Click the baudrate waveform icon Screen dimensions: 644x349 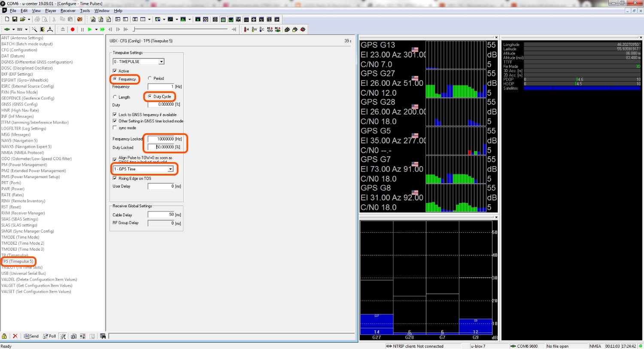pyautogui.click(x=20, y=30)
